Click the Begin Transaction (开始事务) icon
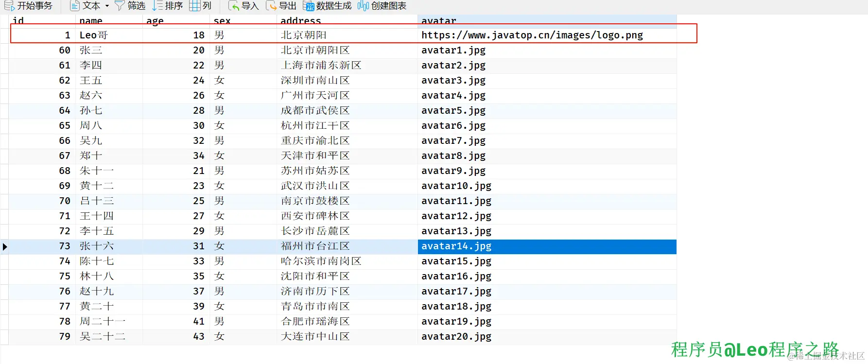The width and height of the screenshot is (868, 364). point(9,6)
